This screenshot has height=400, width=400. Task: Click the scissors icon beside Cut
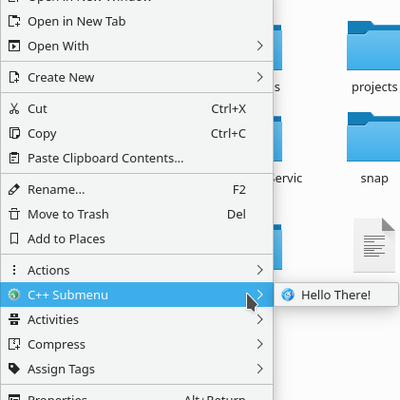coord(14,109)
